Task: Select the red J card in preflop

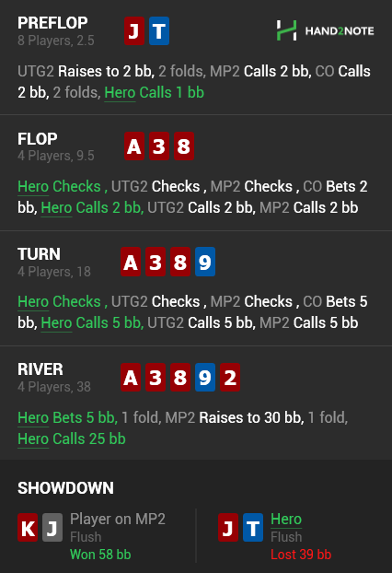Action: click(134, 30)
